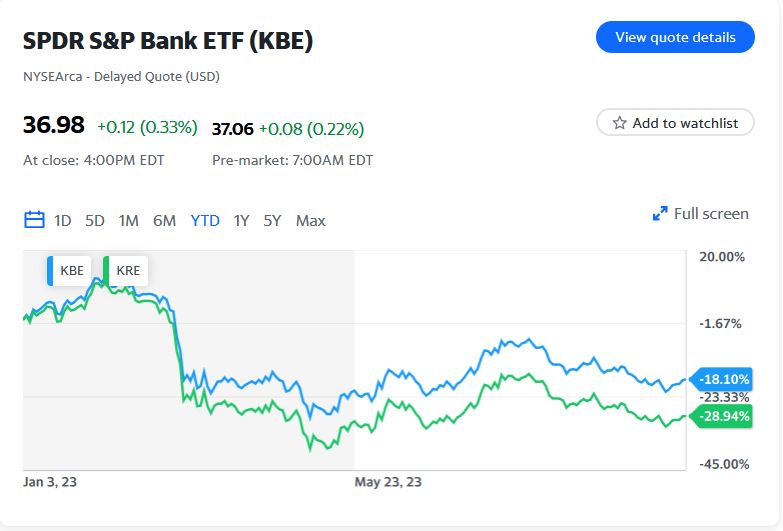The image size is (783, 531).
Task: Click the blue -18.10% price marker
Action: (723, 379)
